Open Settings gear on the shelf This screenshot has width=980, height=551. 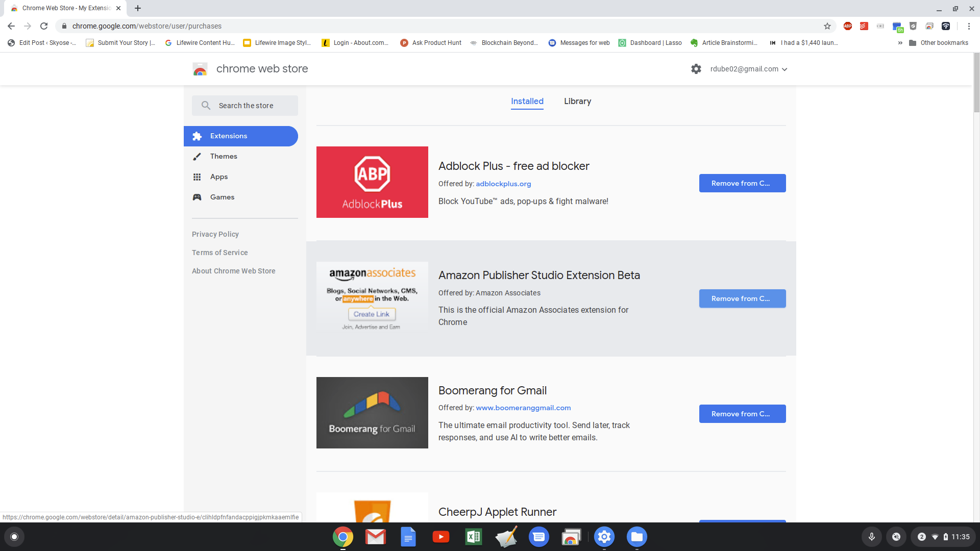(604, 537)
